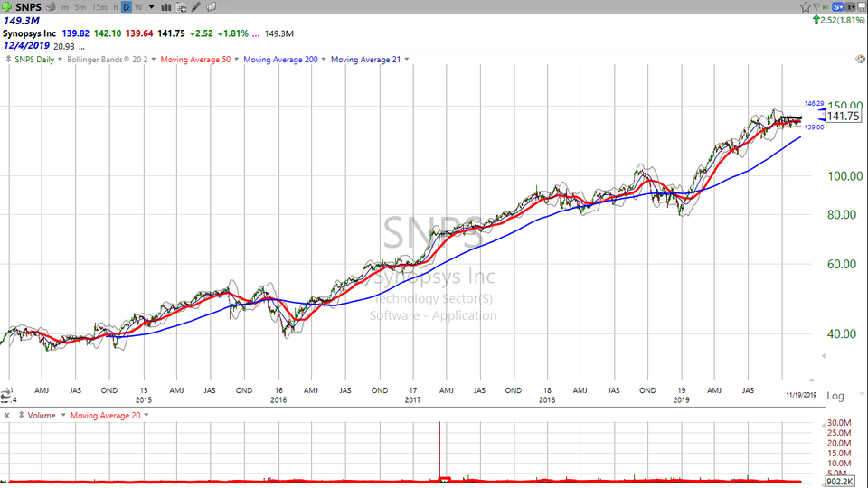The height and width of the screenshot is (488, 868).
Task: Click the notes tag icon
Action: [x=212, y=7]
